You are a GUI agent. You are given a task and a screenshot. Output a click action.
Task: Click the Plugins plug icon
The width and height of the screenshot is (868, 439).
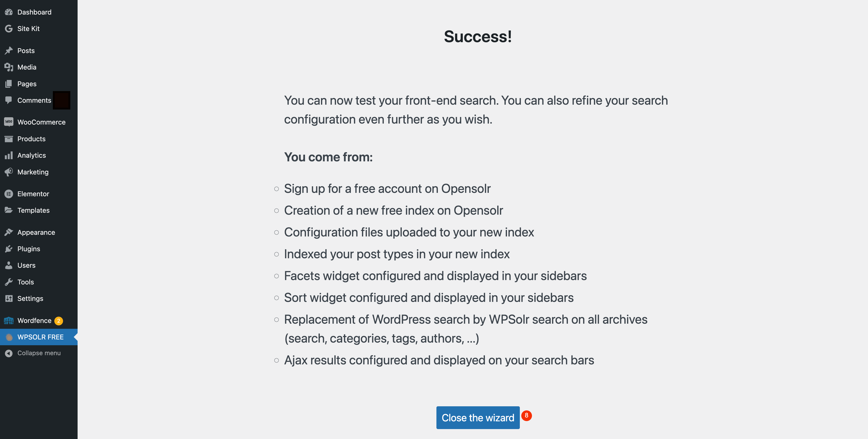pyautogui.click(x=9, y=249)
